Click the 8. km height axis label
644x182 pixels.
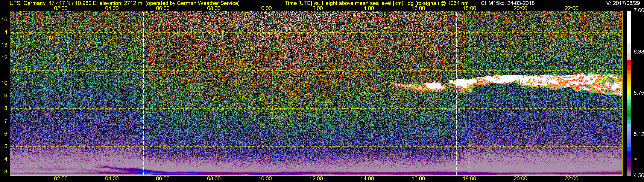pos(6,109)
